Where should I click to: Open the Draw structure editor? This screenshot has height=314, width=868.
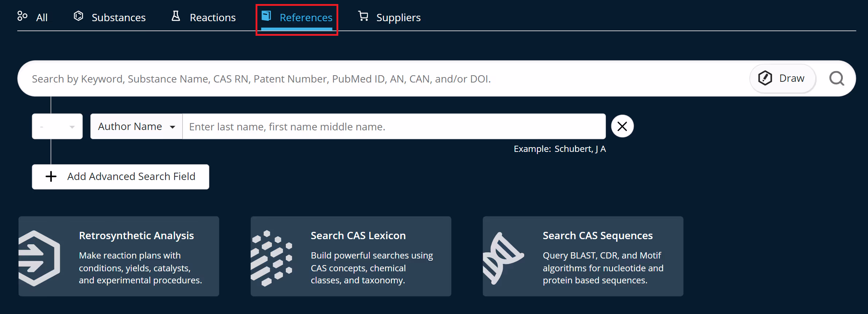pyautogui.click(x=782, y=78)
